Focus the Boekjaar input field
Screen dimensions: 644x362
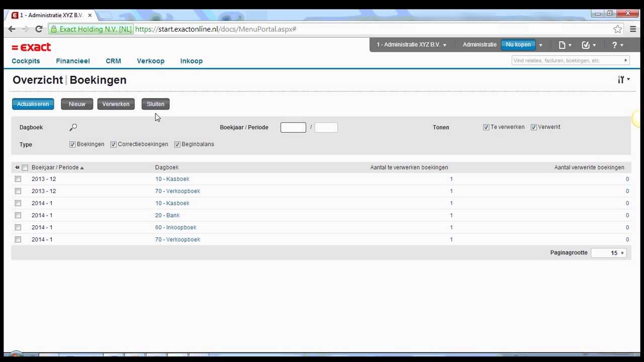point(293,127)
